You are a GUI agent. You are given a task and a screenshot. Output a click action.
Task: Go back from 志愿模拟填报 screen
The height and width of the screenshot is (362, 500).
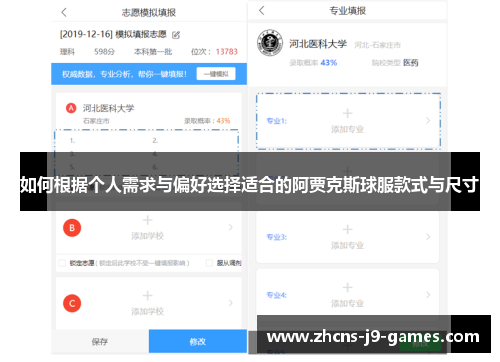click(64, 13)
